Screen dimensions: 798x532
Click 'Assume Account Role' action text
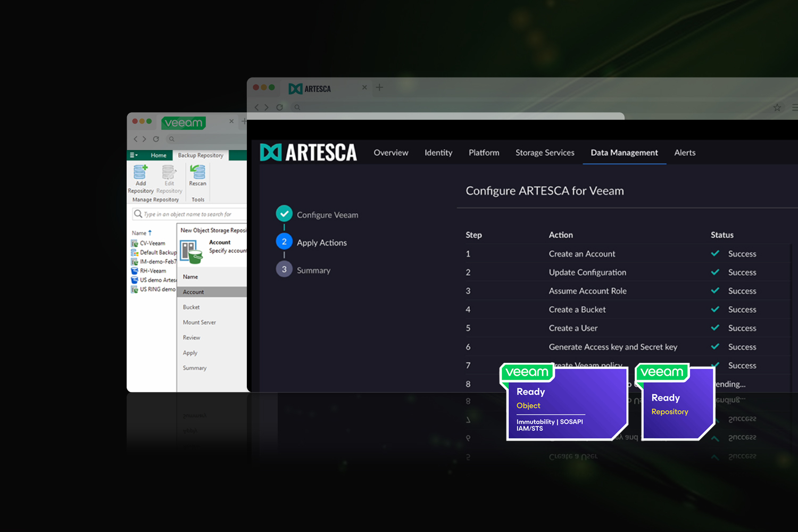pos(587,291)
